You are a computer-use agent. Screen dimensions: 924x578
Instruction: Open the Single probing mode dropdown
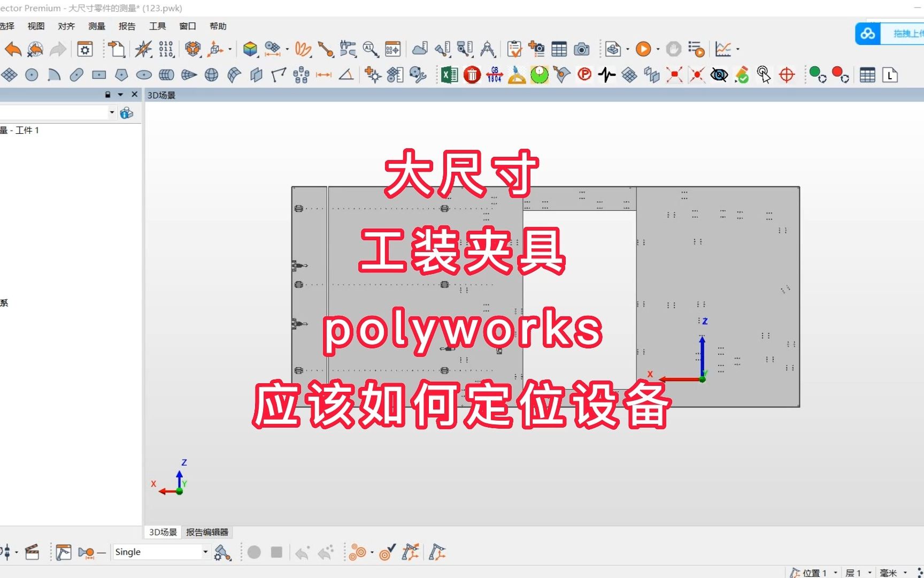pos(205,552)
